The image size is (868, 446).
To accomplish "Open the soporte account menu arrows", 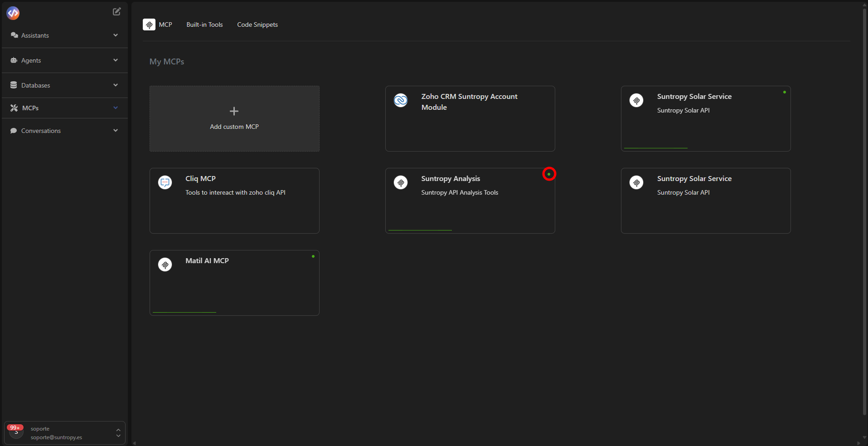I will click(118, 433).
